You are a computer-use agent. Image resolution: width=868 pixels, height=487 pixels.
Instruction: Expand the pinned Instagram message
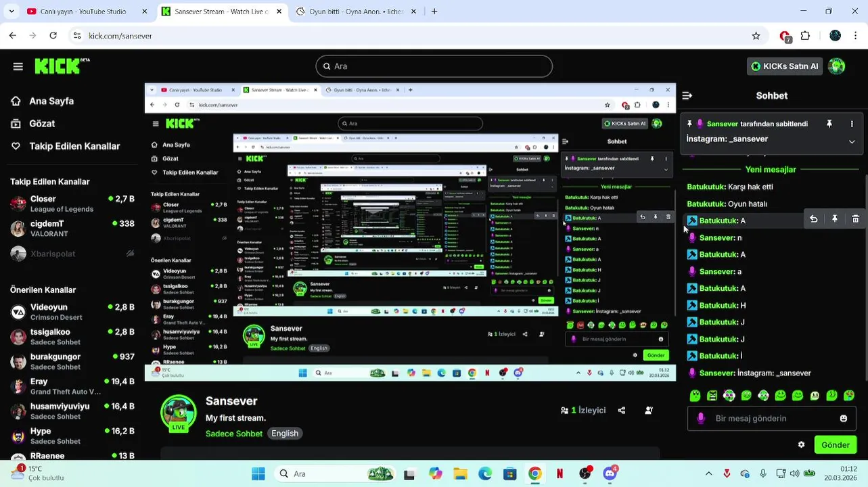(852, 141)
